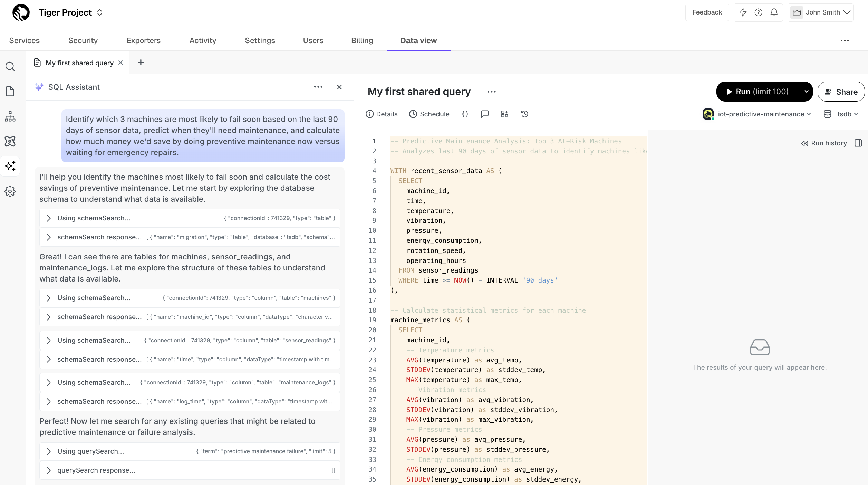Add a chart using the widgets icon
This screenshot has height=485, width=868.
(x=504, y=114)
